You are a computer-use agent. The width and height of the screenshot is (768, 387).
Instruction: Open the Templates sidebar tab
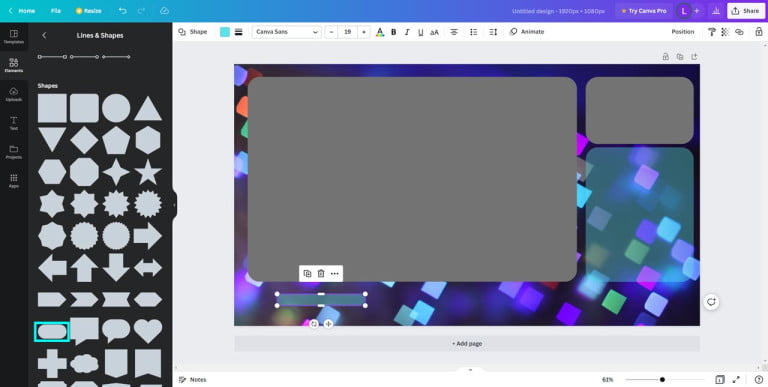point(14,37)
